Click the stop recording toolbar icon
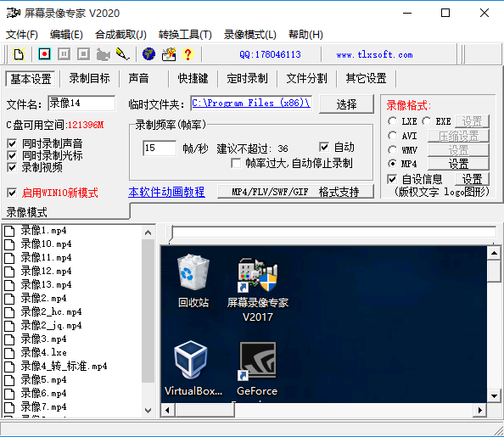This screenshot has height=437, width=504. pyautogui.click(x=83, y=54)
